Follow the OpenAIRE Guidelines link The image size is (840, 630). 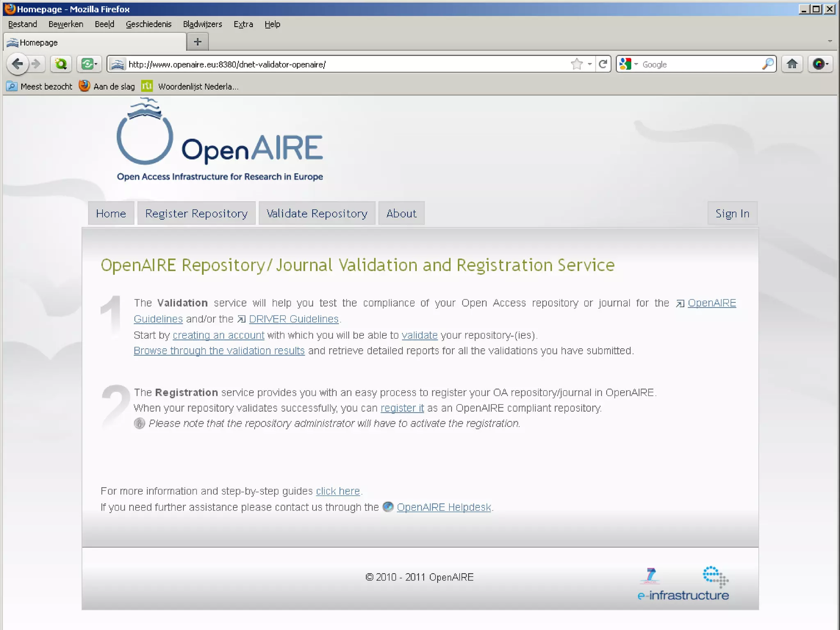point(712,303)
